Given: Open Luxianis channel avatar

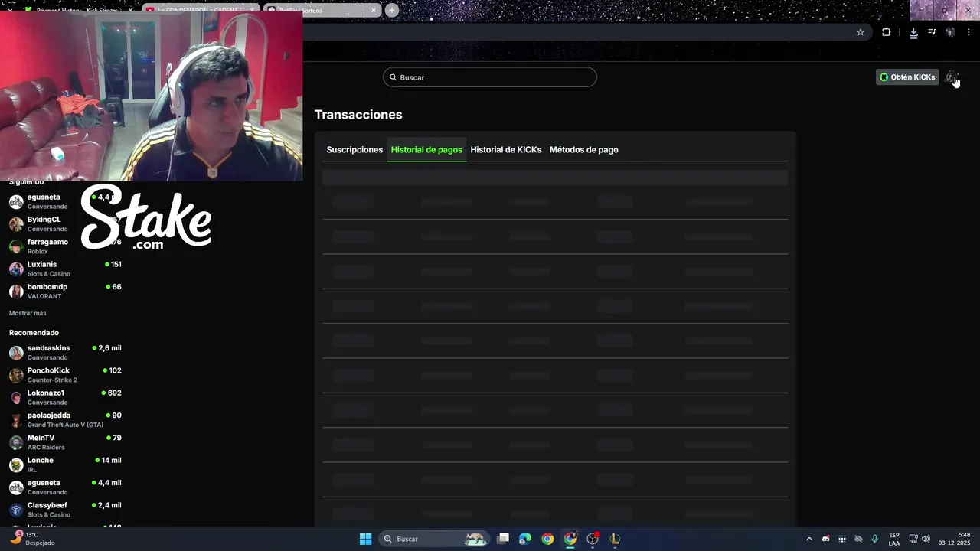Looking at the screenshot, I should coord(16,269).
